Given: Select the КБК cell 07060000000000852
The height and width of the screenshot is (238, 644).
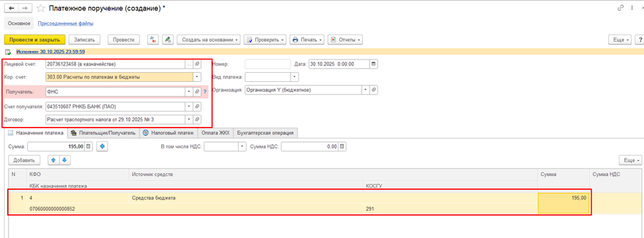Looking at the screenshot, I should [195, 209].
